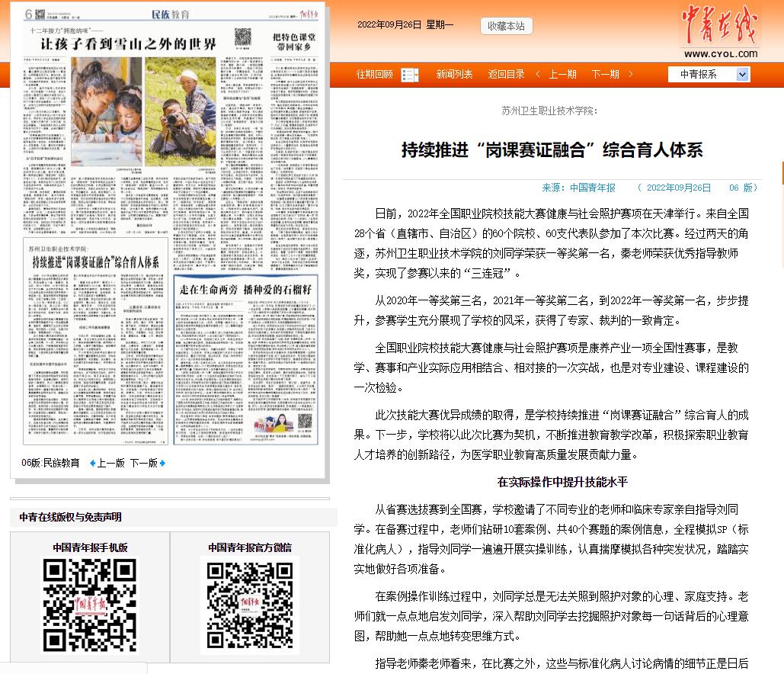The image size is (784, 674).
Task: Click the 民族教育 masthead on newspaper page
Action: pos(171,14)
